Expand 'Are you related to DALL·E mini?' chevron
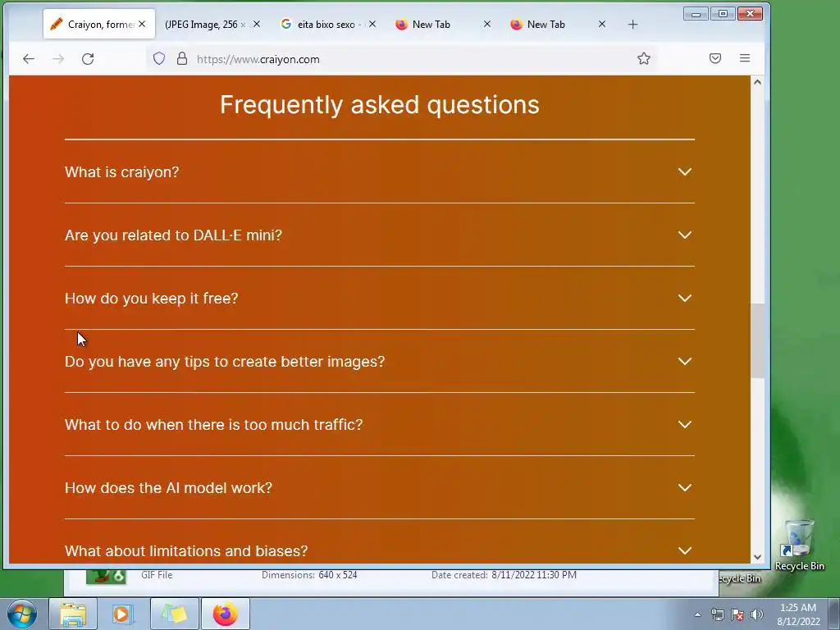The width and height of the screenshot is (840, 630). pos(685,235)
